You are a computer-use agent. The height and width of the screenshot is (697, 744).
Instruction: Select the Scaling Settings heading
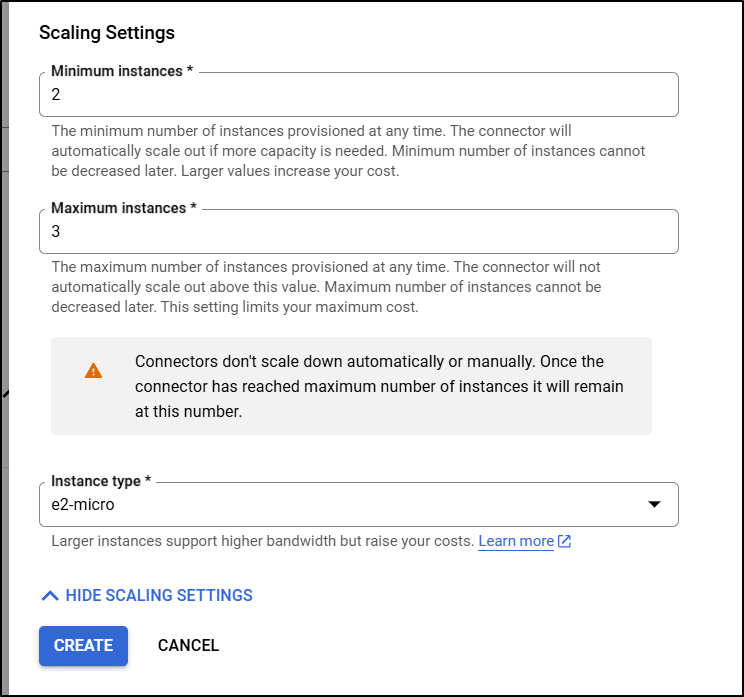[x=107, y=33]
